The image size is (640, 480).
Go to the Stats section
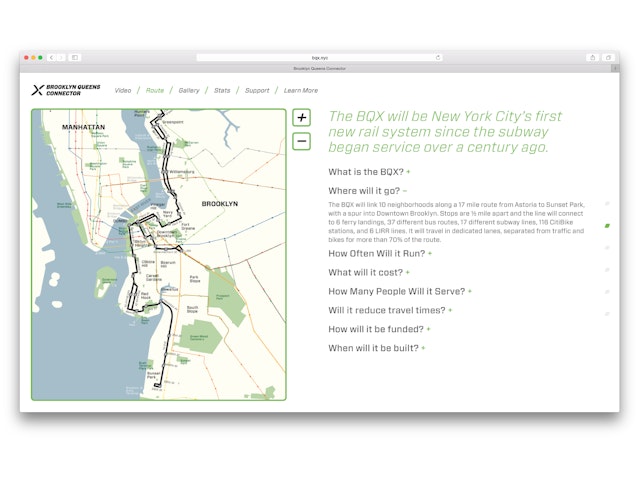[x=222, y=91]
